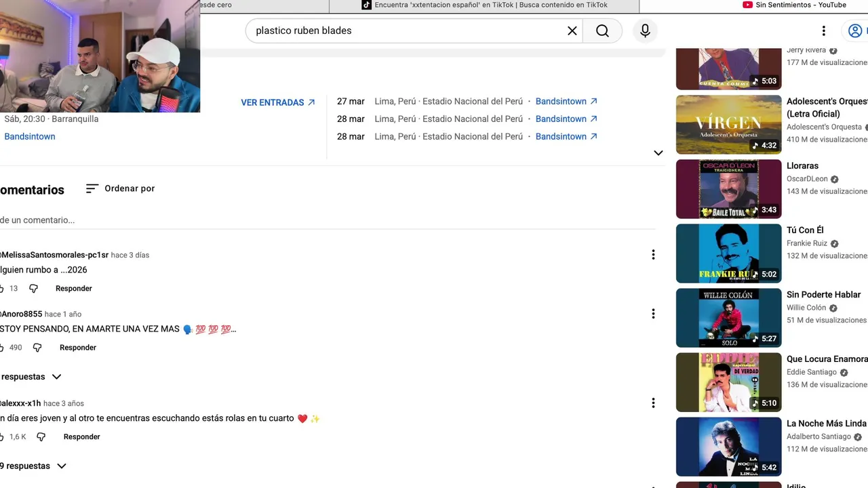
Task: Click username MelissaSantosmorales-pc1sr
Action: click(x=54, y=256)
